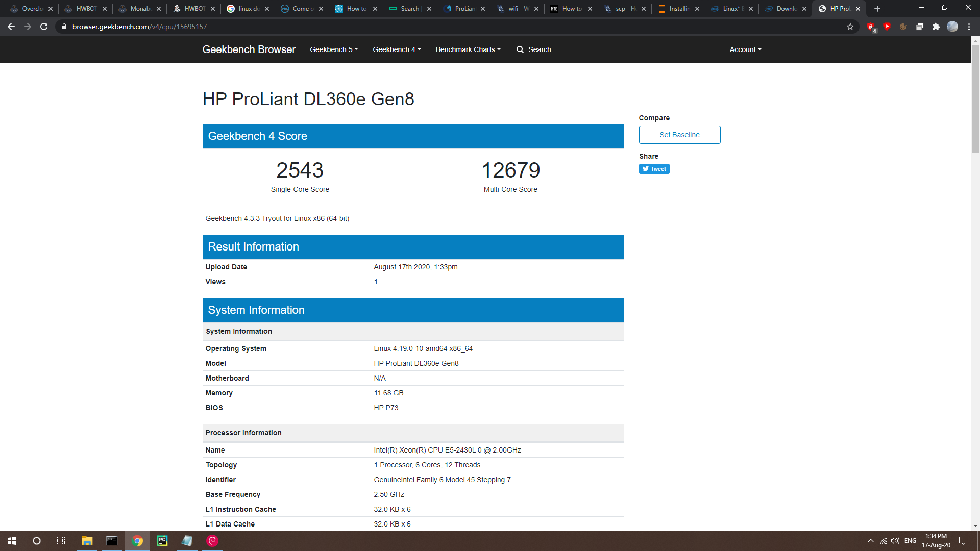Close the HP ProLiant tab
Screen dimensions: 980x551
click(858, 9)
